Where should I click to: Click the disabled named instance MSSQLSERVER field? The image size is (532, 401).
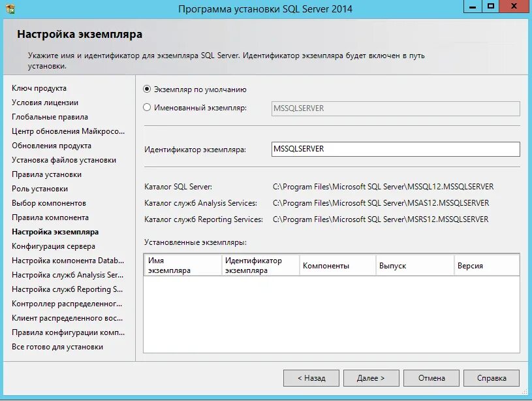(396, 108)
